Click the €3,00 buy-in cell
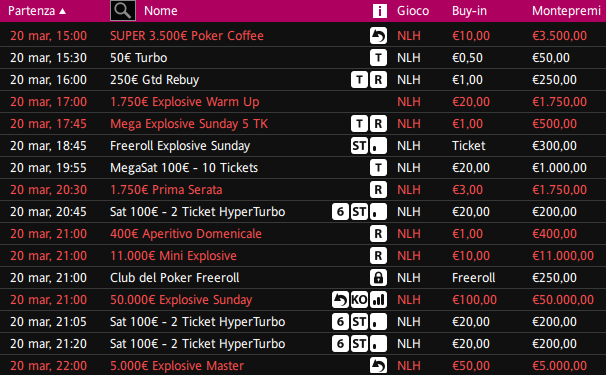This screenshot has height=375, width=606. pos(467,190)
